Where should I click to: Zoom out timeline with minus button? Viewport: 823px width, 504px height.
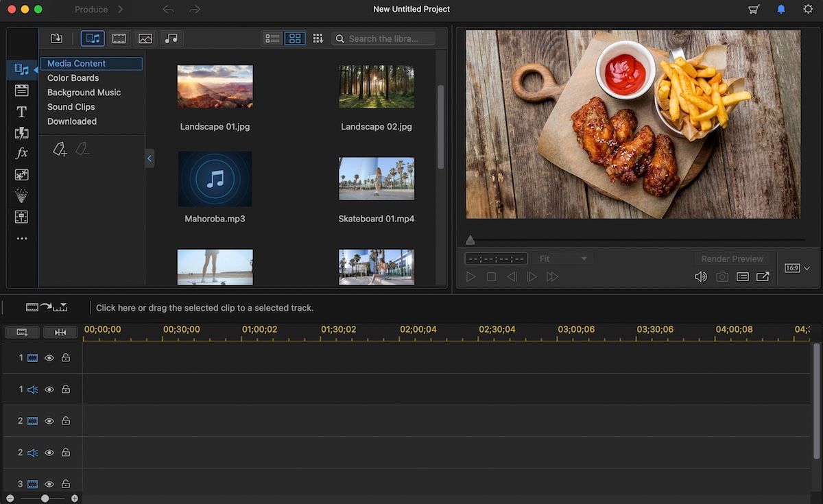click(10, 499)
